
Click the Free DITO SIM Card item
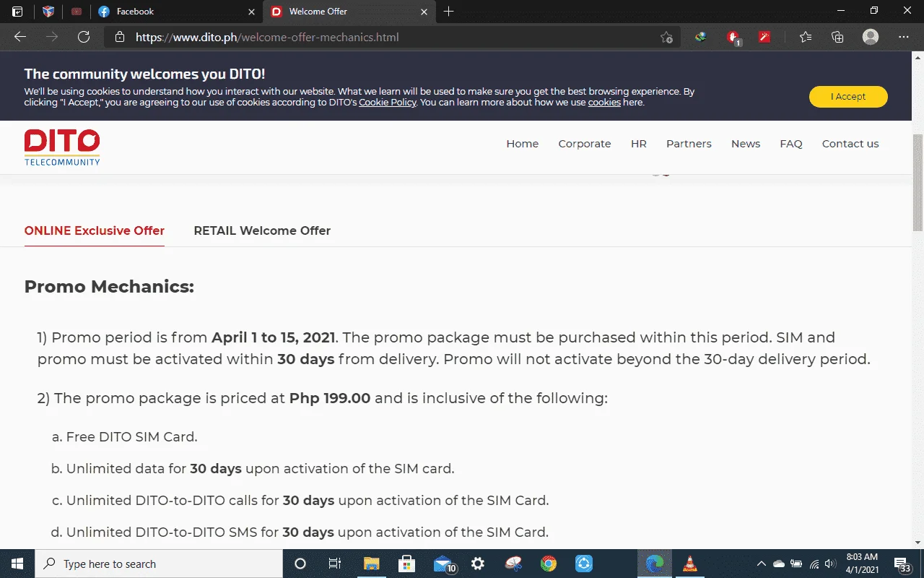[124, 437]
